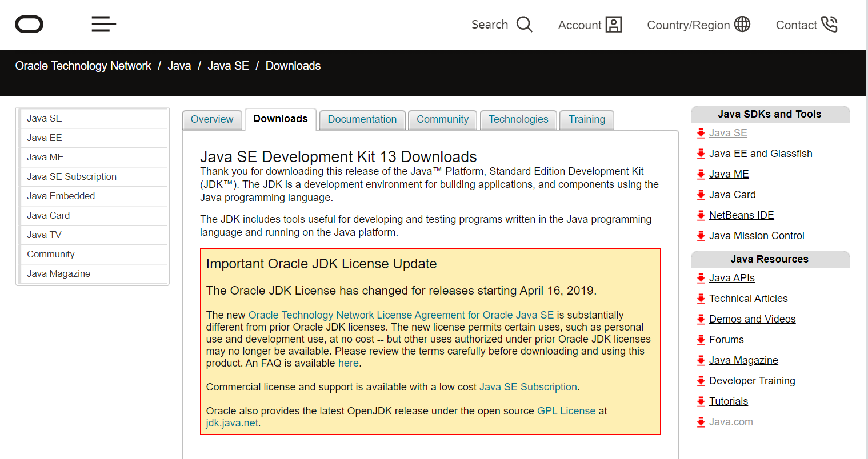Click red arrow icon beside Demos and Videos
Screen dimensions: 868x459
click(701, 319)
